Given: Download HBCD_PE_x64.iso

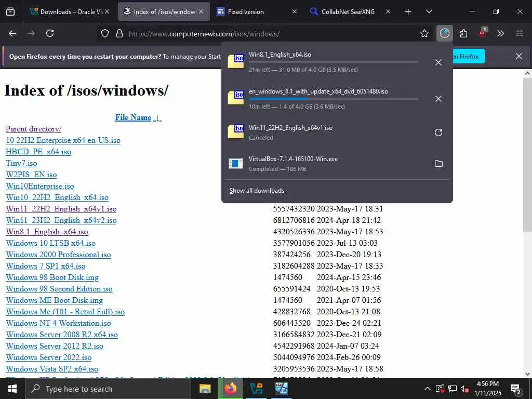Looking at the screenshot, I should (38, 152).
